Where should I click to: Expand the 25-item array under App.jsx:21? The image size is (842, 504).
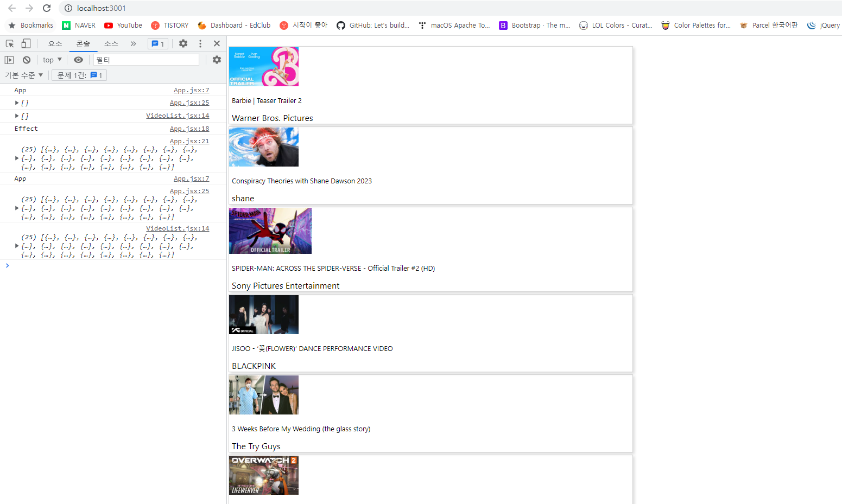click(x=17, y=158)
